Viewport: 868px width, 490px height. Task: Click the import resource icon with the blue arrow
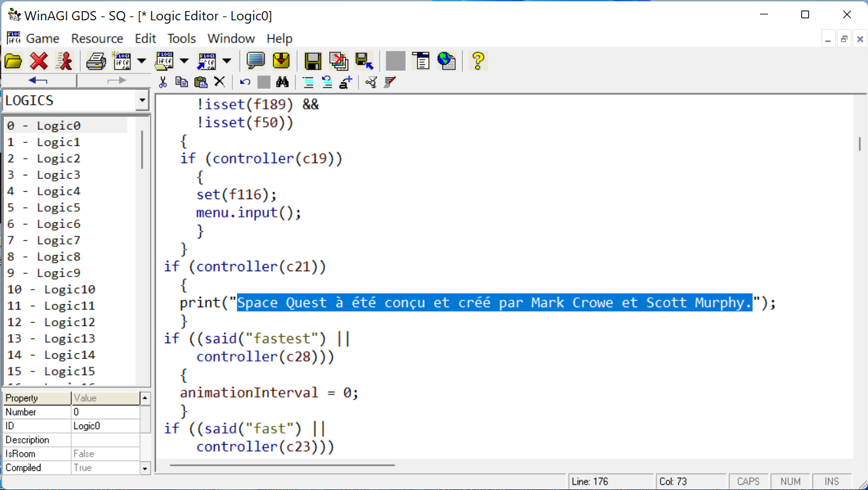[x=207, y=61]
